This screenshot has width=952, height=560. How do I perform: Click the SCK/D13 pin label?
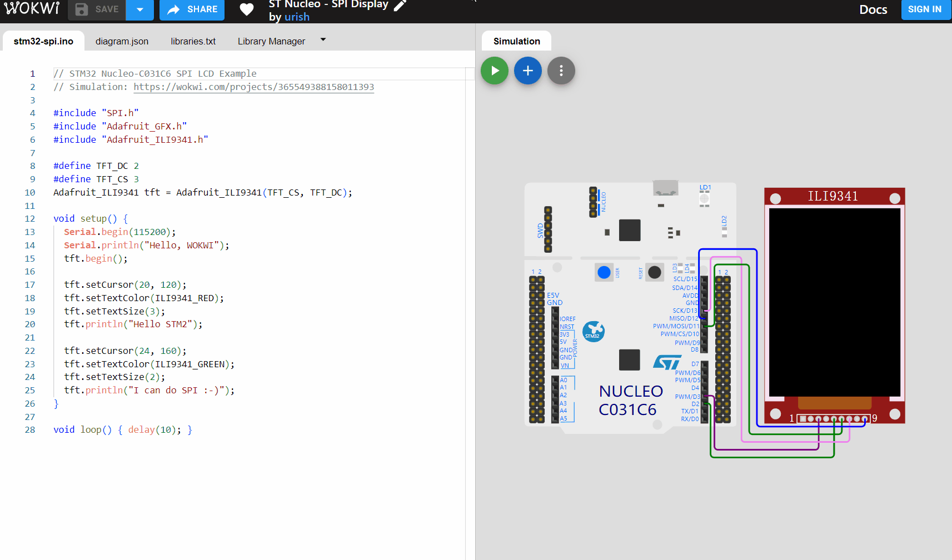tap(685, 311)
